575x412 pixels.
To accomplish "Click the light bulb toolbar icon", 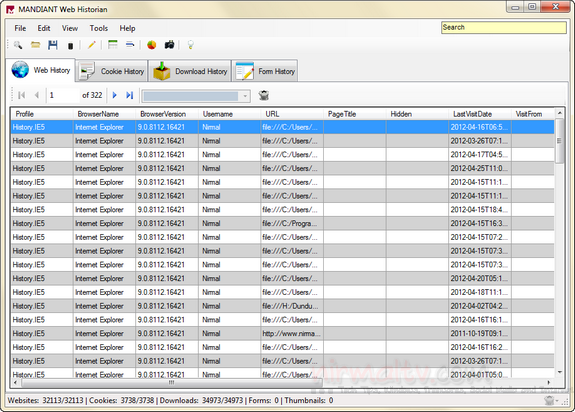I will (190, 45).
